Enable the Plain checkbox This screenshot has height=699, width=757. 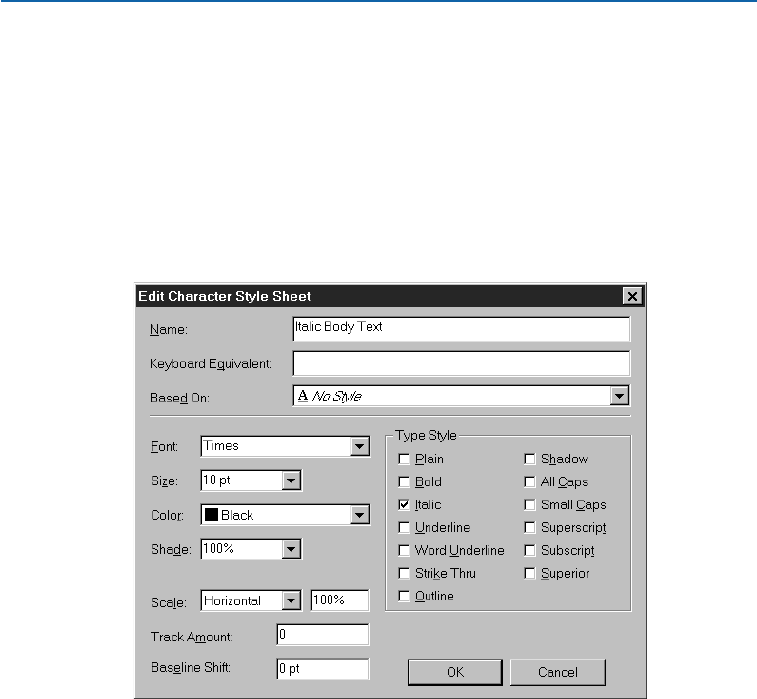(x=404, y=459)
